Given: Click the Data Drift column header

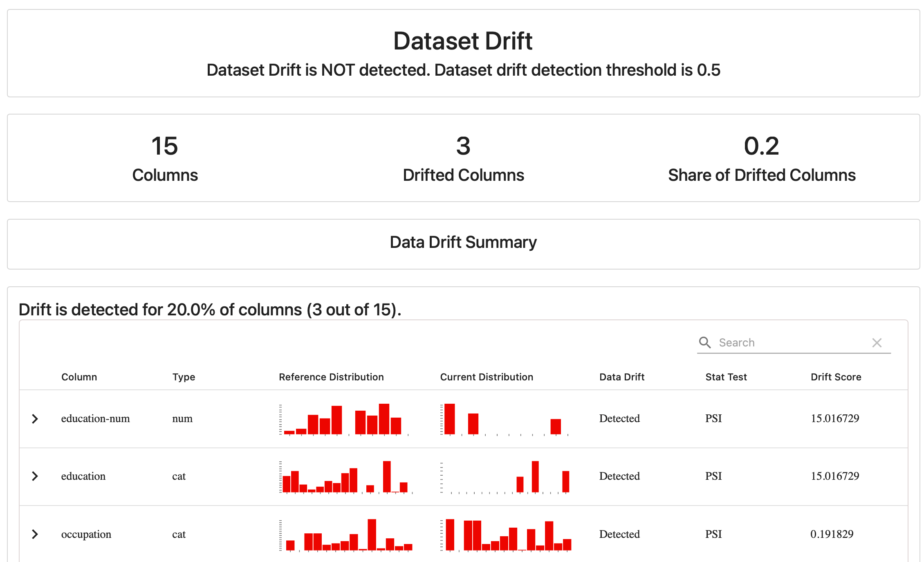Looking at the screenshot, I should click(x=621, y=377).
